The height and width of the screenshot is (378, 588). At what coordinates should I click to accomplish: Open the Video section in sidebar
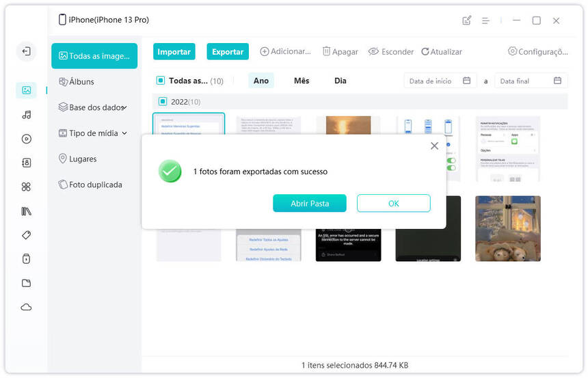26,139
